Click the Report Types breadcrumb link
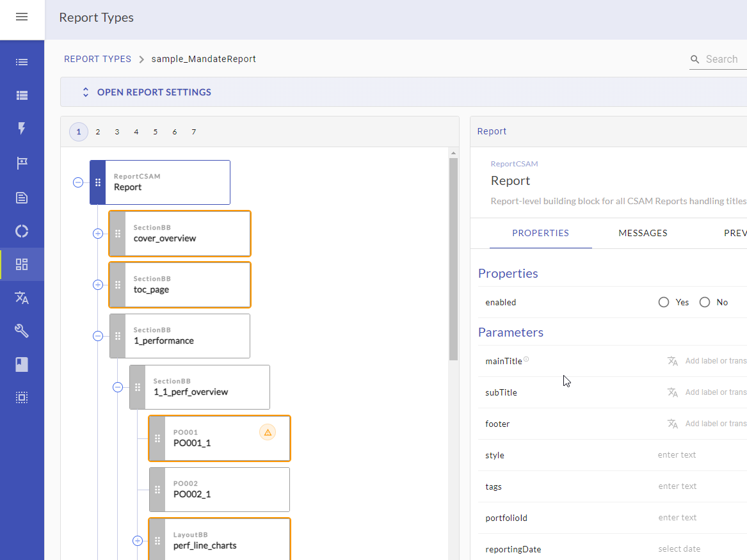This screenshot has width=747, height=560. pyautogui.click(x=97, y=59)
